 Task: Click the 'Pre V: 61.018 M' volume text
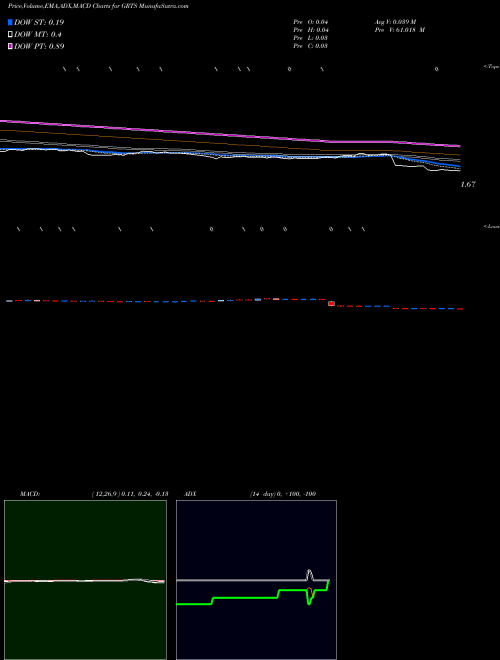400,30
